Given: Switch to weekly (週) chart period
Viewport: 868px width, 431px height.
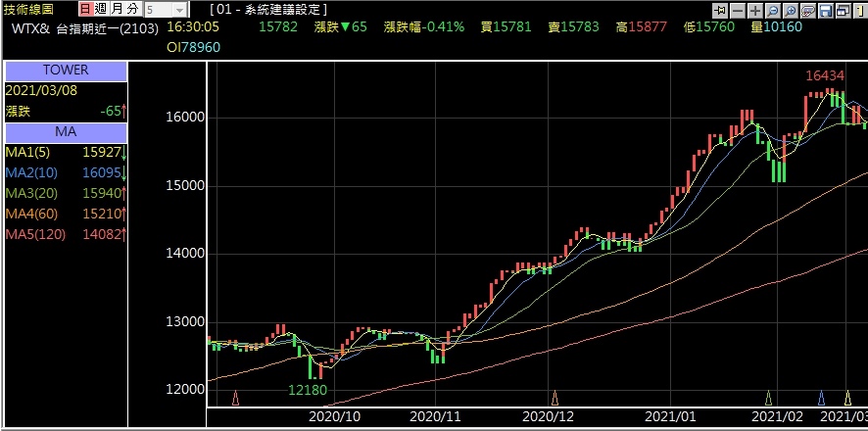Looking at the screenshot, I should pyautogui.click(x=101, y=9).
